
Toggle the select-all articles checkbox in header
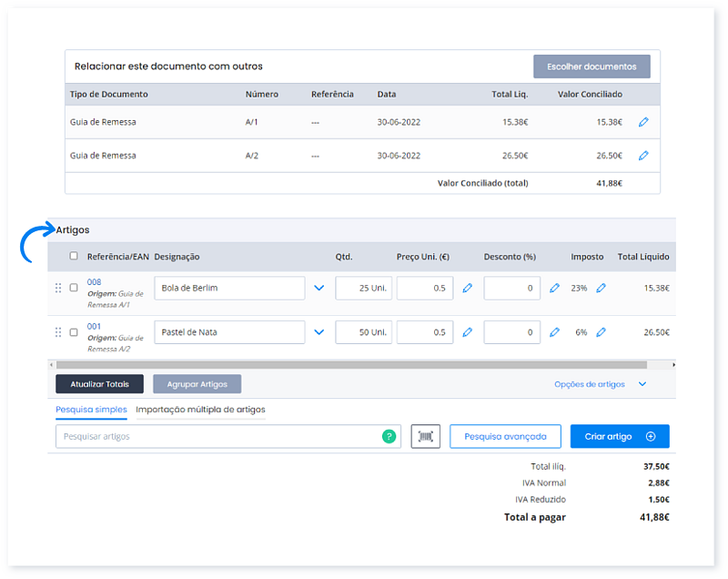coord(74,257)
